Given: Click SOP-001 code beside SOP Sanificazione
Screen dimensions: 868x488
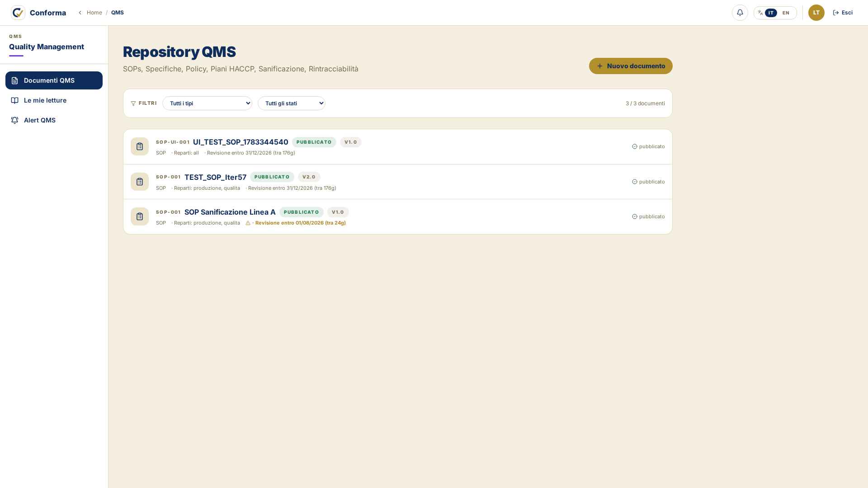Looking at the screenshot, I should pyautogui.click(x=168, y=212).
